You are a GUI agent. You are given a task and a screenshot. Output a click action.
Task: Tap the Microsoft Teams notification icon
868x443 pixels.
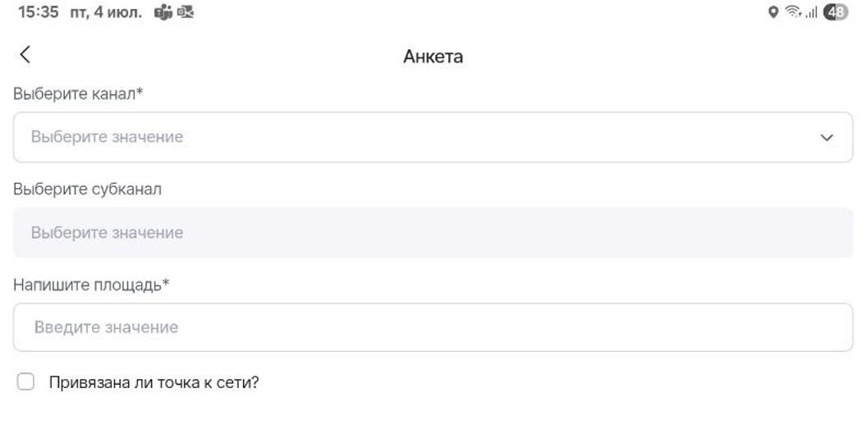pyautogui.click(x=163, y=12)
